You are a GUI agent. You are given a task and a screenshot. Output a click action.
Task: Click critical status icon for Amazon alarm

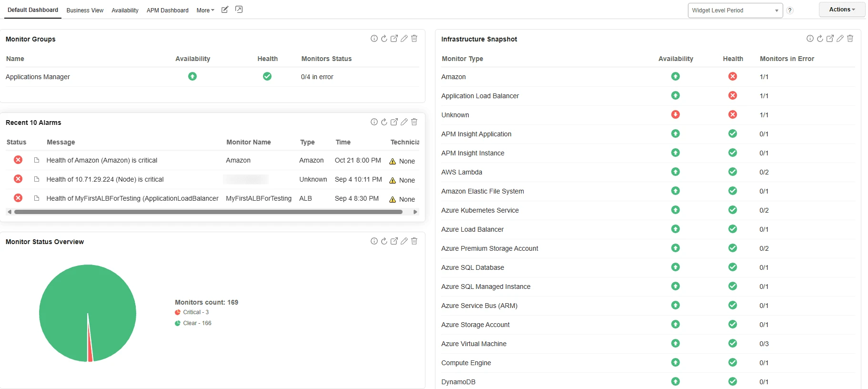tap(18, 160)
